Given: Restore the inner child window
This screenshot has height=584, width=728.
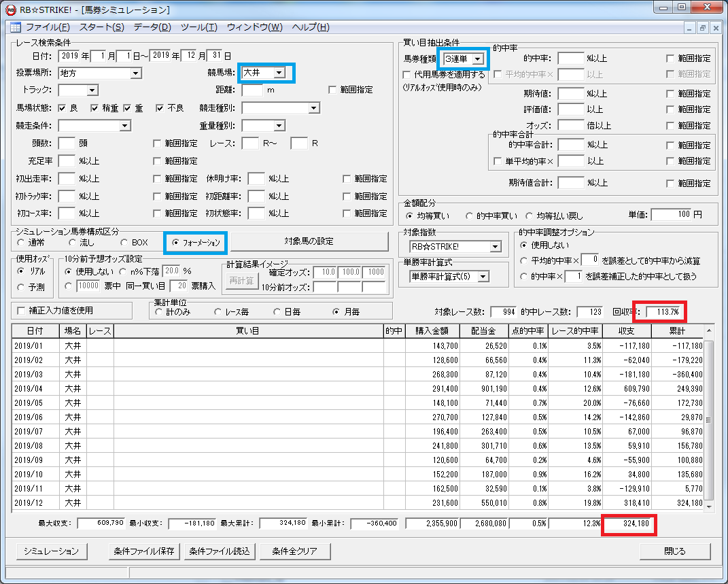Looking at the screenshot, I should (702, 28).
